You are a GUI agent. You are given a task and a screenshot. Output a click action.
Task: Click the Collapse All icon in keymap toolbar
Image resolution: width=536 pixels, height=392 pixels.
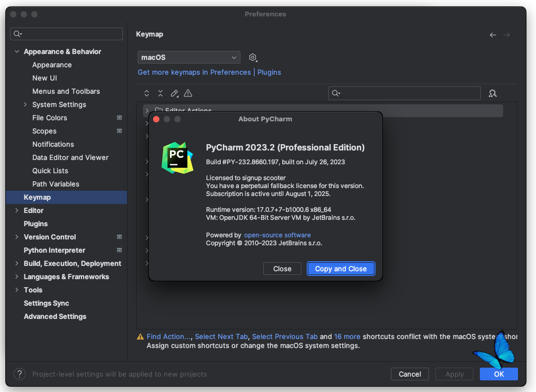pyautogui.click(x=160, y=93)
